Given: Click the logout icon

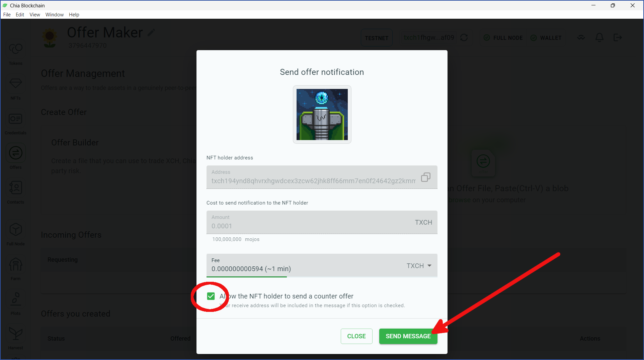Looking at the screenshot, I should (x=618, y=37).
